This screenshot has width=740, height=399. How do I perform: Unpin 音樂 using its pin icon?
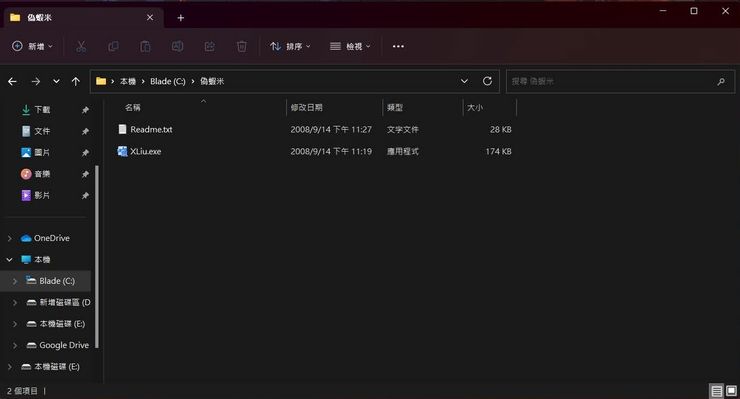click(85, 174)
